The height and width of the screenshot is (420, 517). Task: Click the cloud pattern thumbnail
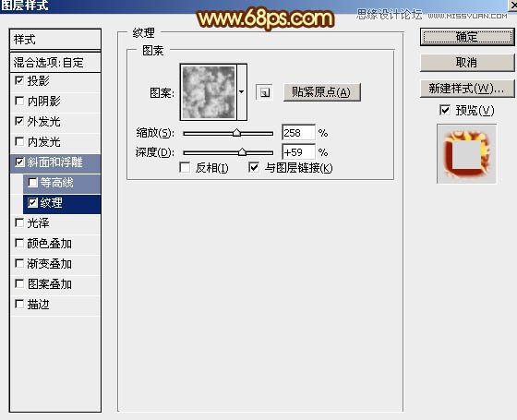209,92
